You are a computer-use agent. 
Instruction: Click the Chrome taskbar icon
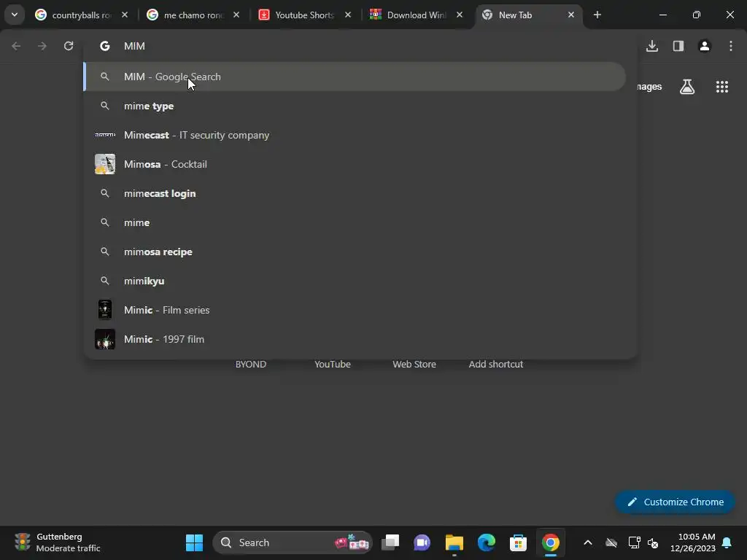click(550, 542)
